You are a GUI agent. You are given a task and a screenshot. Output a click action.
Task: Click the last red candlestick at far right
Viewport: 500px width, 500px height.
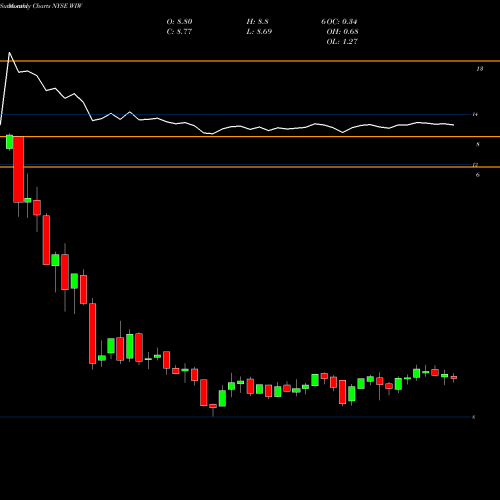coord(454,378)
